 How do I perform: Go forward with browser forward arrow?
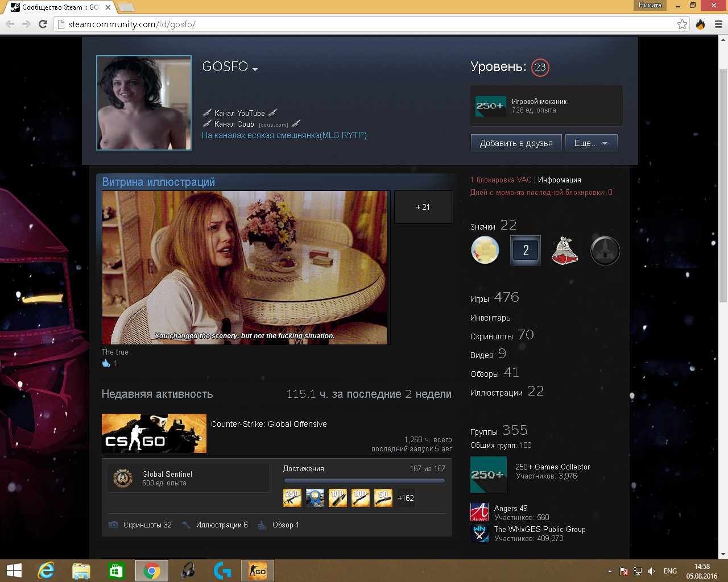pos(26,24)
